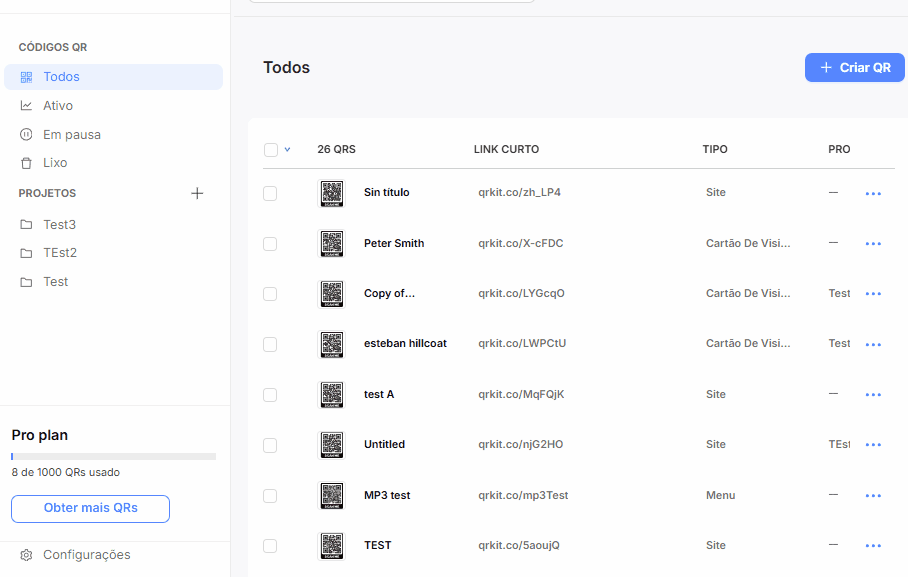The height and width of the screenshot is (577, 908).
Task: Open three-dot menu for Sin título row
Action: [x=872, y=193]
